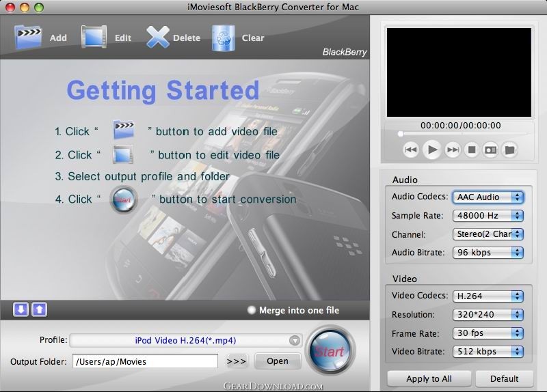Click the Default settings button
The height and width of the screenshot is (392, 547).
point(504,378)
